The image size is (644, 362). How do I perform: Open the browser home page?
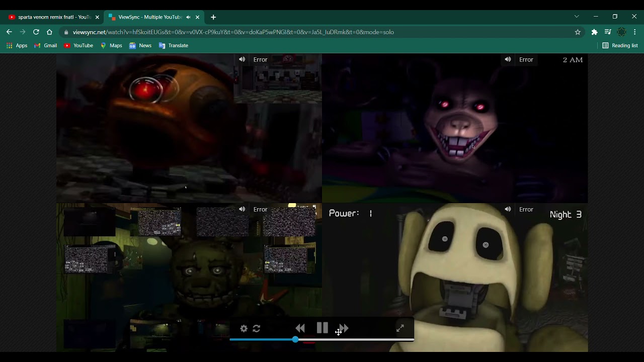coord(49,32)
